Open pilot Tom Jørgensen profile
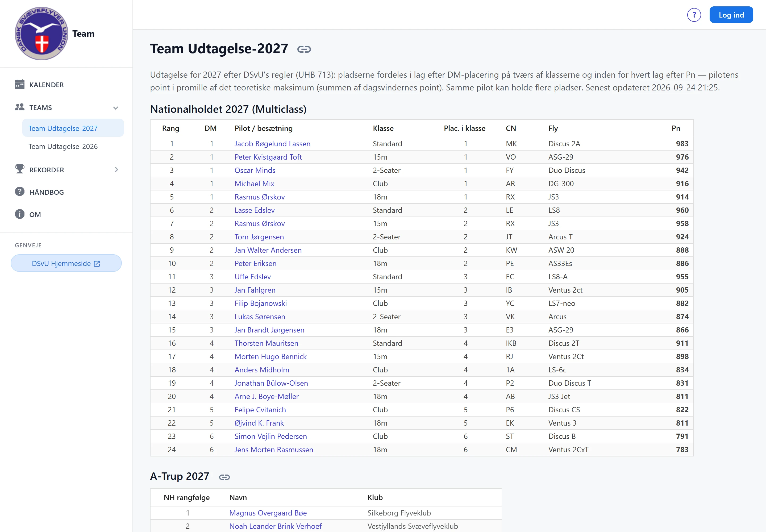 [259, 237]
